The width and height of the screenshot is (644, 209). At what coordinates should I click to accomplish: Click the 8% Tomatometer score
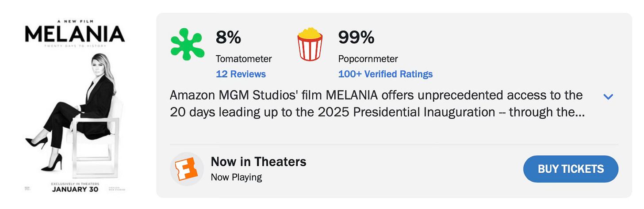228,38
